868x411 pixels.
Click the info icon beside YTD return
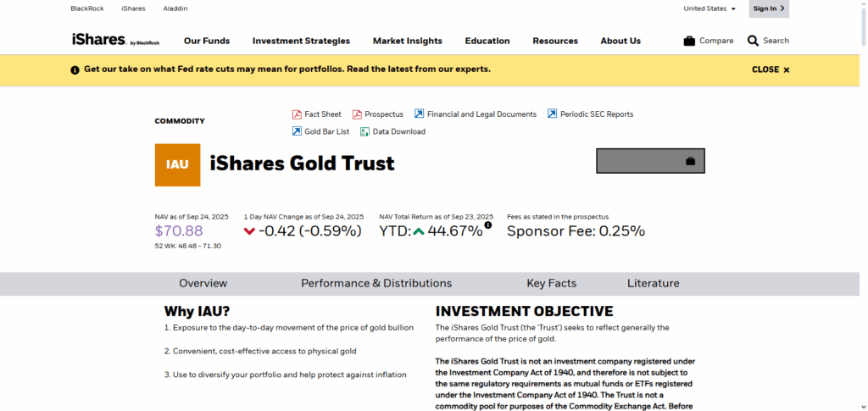[487, 225]
